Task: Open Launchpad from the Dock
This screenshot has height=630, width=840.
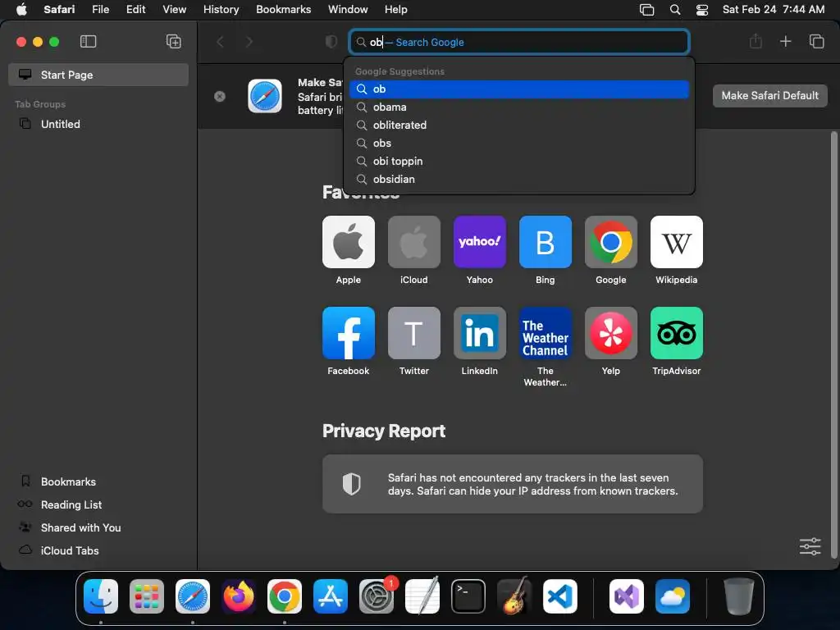Action: [x=147, y=596]
